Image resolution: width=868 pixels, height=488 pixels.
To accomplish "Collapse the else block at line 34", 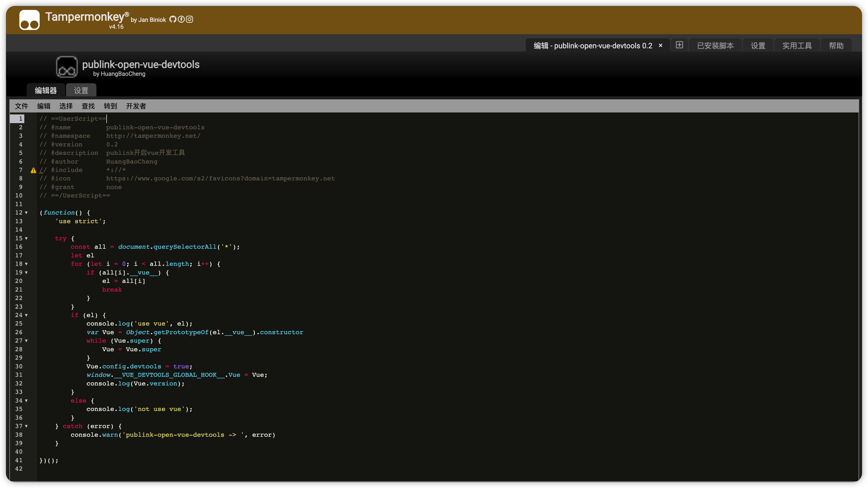I will click(x=26, y=401).
